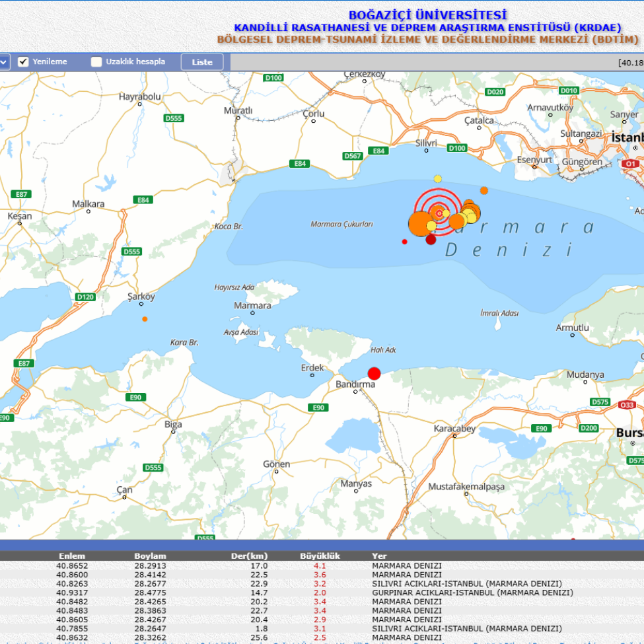Click the orange marker south of Esenyurt

click(x=484, y=190)
